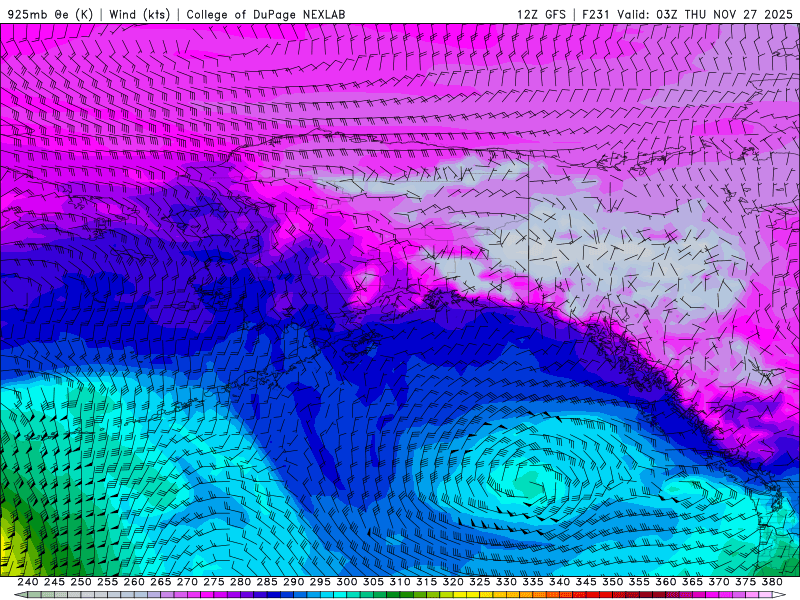Click the 'College of DuPage NEXLAB' credit text
Screen dimensions: 800x600
click(x=266, y=14)
